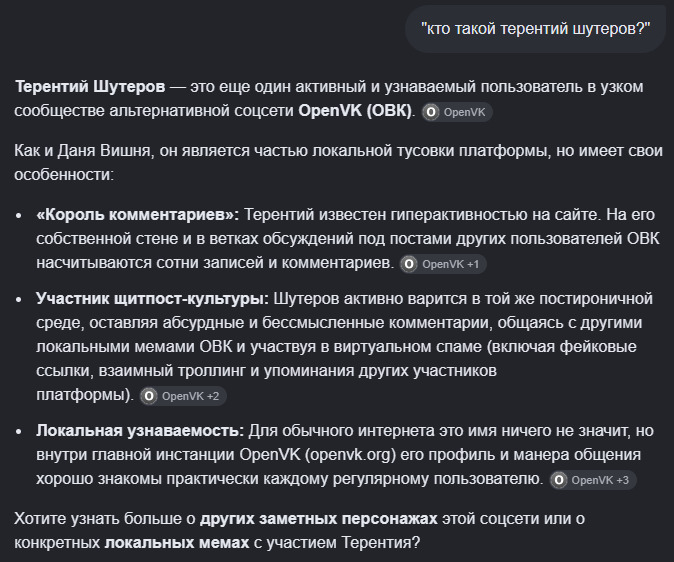
Task: Click the bullet heading "«Король комментариев»:"
Action: click(138, 215)
